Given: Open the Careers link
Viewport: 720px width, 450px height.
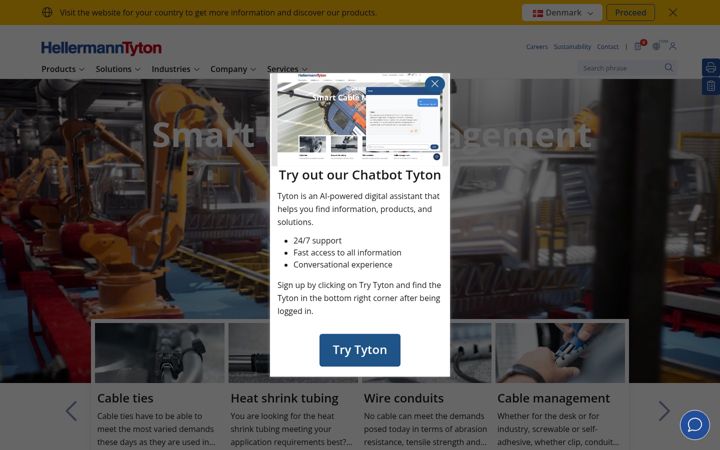Looking at the screenshot, I should point(537,46).
